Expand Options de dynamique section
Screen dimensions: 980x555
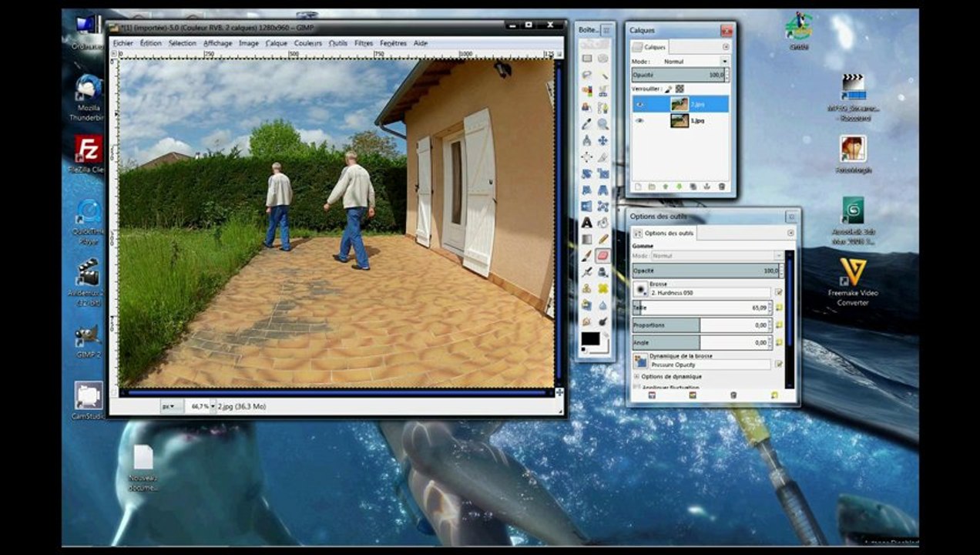click(x=636, y=376)
